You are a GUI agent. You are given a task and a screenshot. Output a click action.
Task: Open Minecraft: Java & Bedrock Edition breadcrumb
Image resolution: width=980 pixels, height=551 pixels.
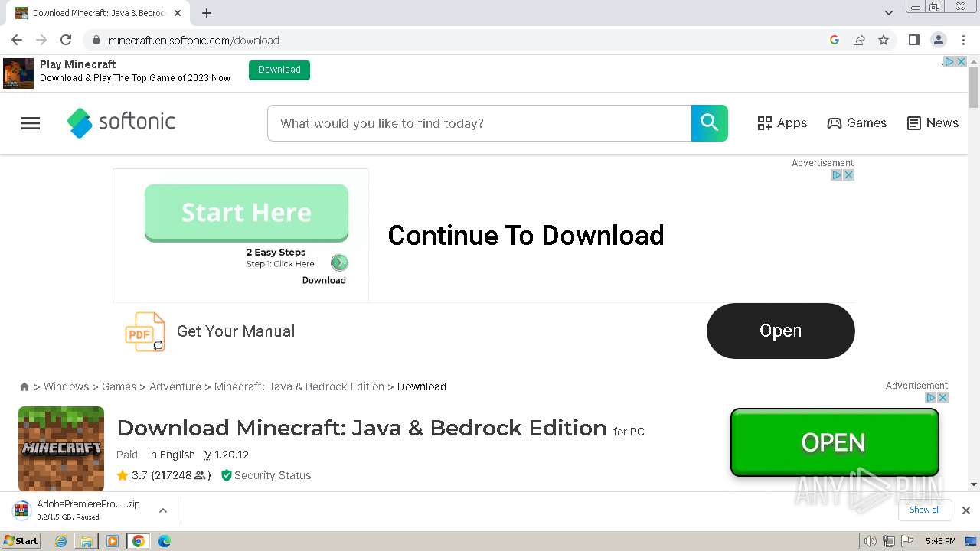299,386
